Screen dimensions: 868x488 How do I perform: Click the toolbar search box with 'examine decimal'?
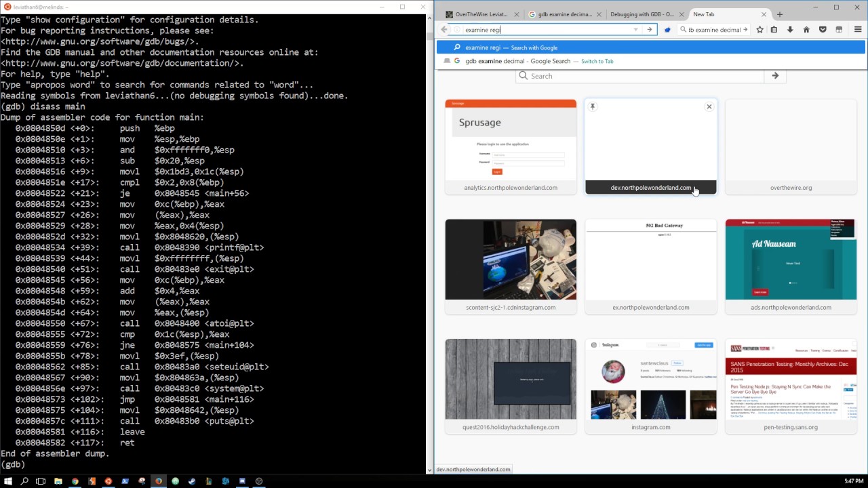point(714,30)
